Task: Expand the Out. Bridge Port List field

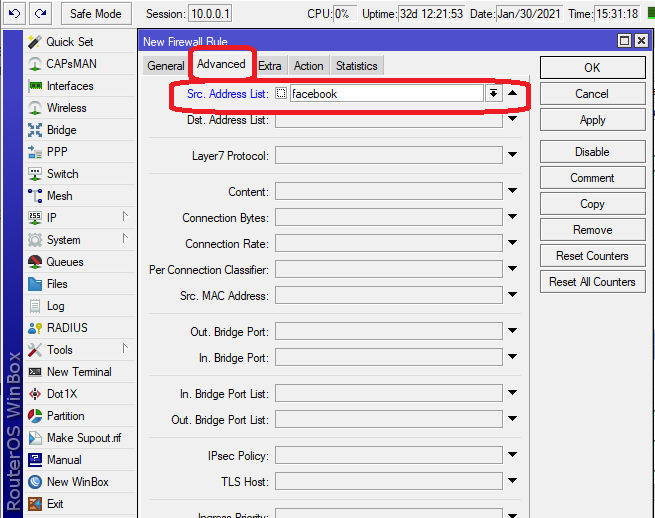Action: coord(513,419)
